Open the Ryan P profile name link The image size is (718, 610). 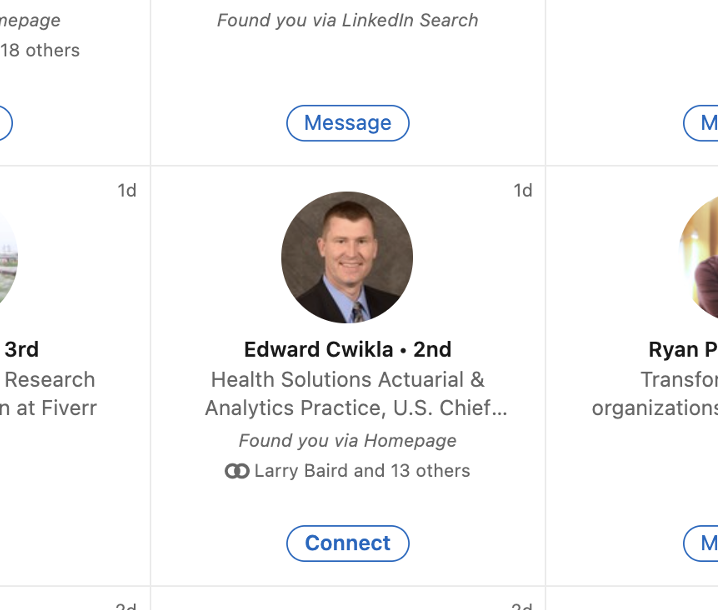pyautogui.click(x=683, y=350)
